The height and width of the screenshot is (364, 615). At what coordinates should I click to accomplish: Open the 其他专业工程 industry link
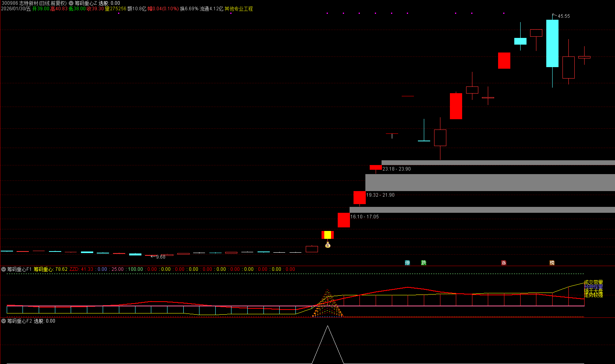click(x=239, y=9)
